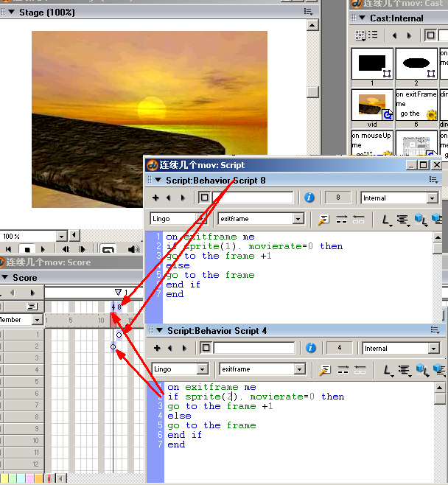Play the movie from the Stage controls
The image size is (448, 485).
(43, 249)
